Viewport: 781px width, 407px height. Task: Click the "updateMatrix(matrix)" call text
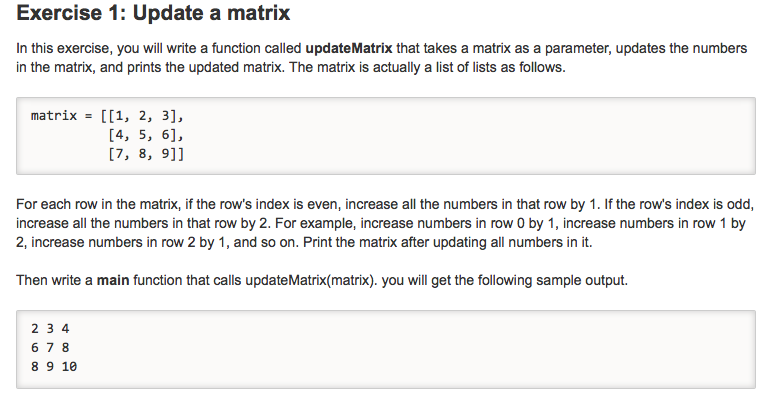[305, 280]
